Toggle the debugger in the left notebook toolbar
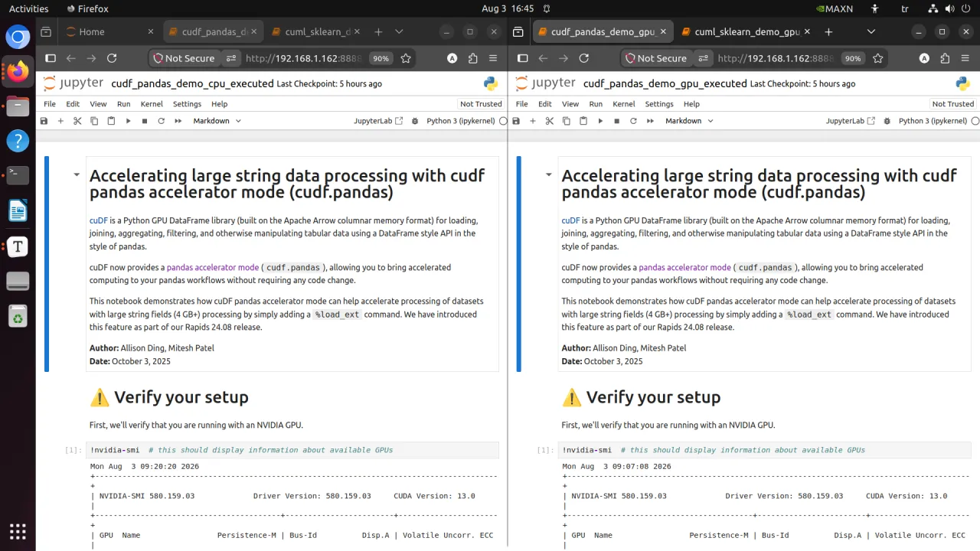This screenshot has height=551, width=980. [x=415, y=121]
